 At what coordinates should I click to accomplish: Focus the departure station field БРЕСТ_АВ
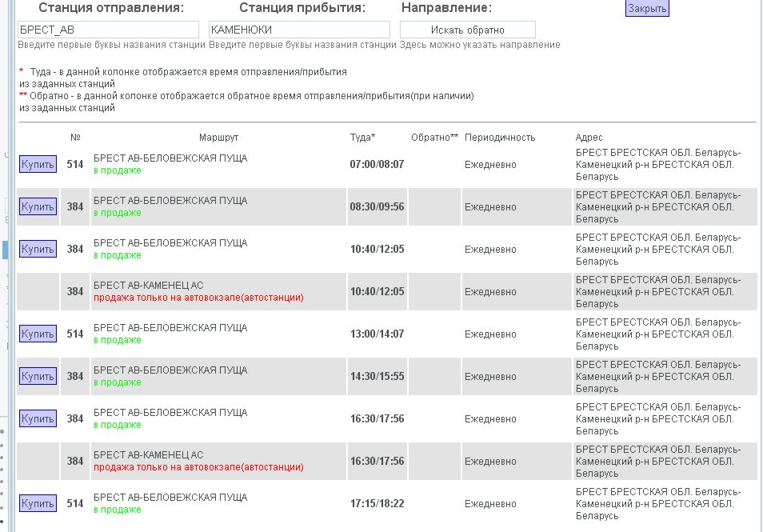[x=108, y=30]
